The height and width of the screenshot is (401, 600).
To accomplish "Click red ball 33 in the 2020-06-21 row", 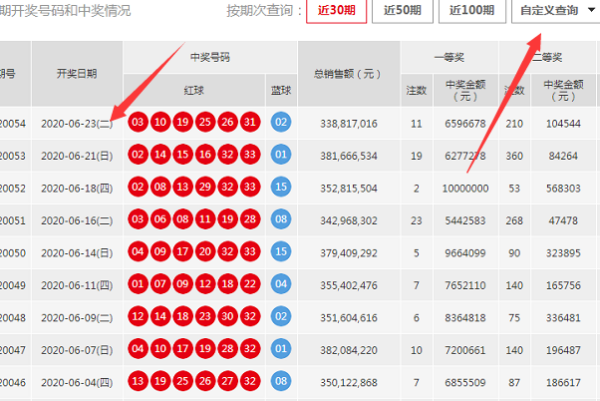I will (250, 155).
